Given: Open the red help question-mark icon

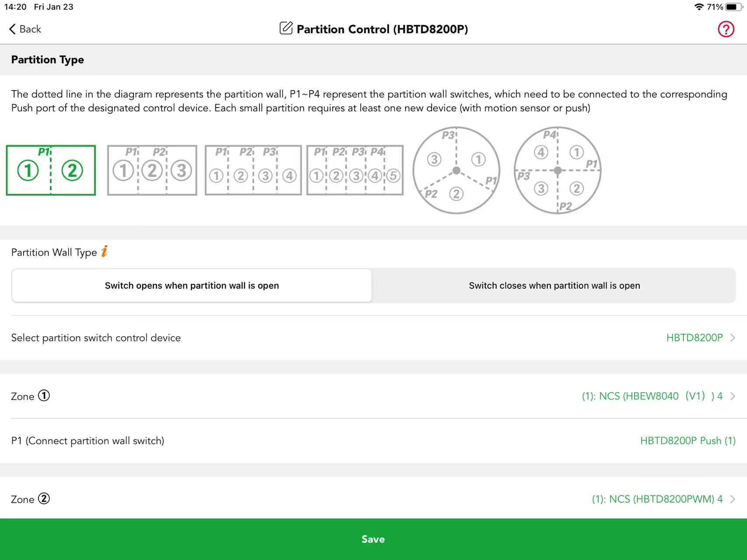Looking at the screenshot, I should pyautogui.click(x=726, y=29).
